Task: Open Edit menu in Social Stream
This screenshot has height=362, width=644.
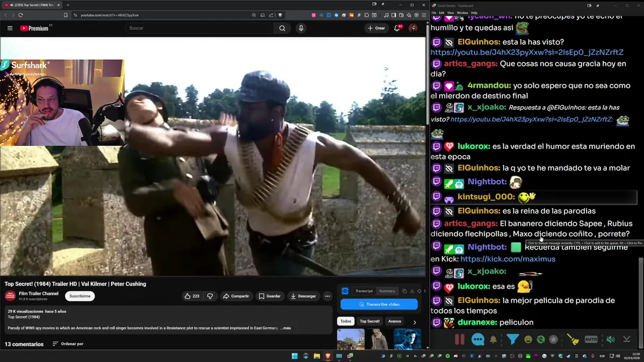Action: point(441,13)
